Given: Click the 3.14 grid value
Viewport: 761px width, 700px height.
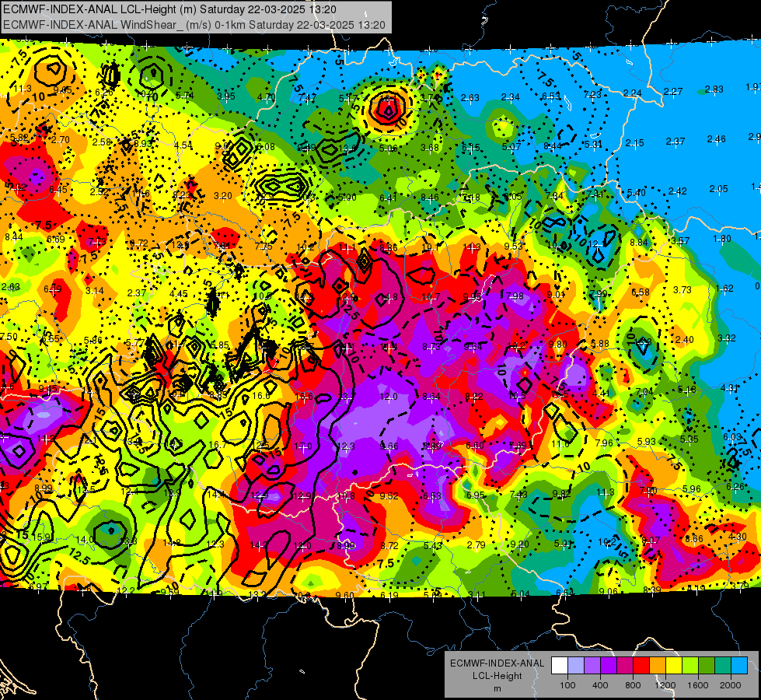Looking at the screenshot, I should pos(95,290).
